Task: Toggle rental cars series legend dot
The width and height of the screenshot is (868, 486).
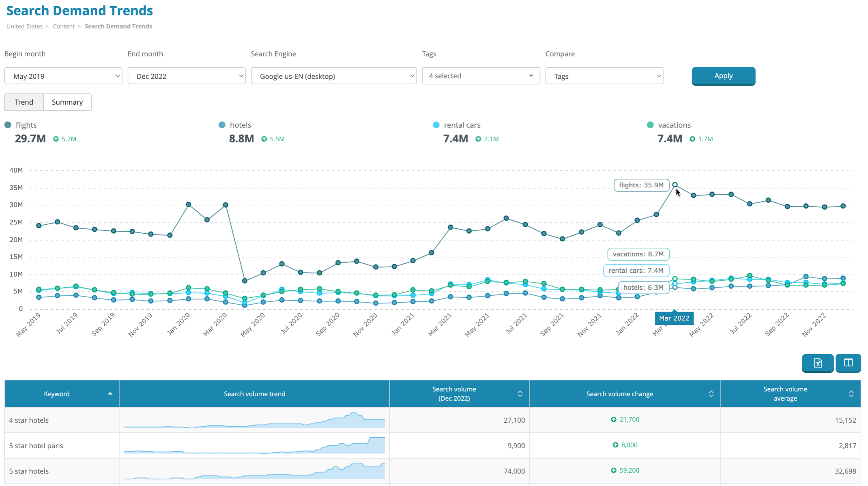Action: point(436,125)
